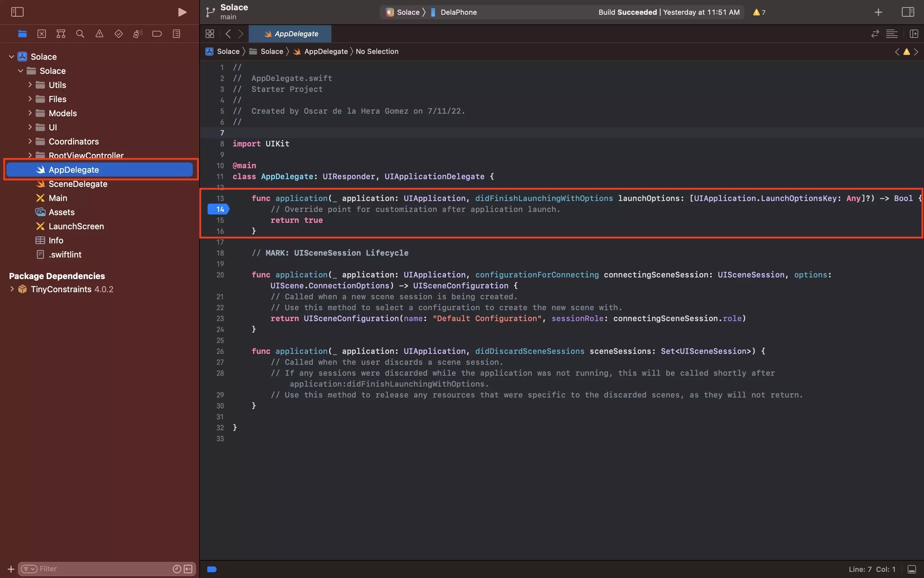Toggle recent files filter clock icon
This screenshot has width=924, height=578.
[177, 569]
